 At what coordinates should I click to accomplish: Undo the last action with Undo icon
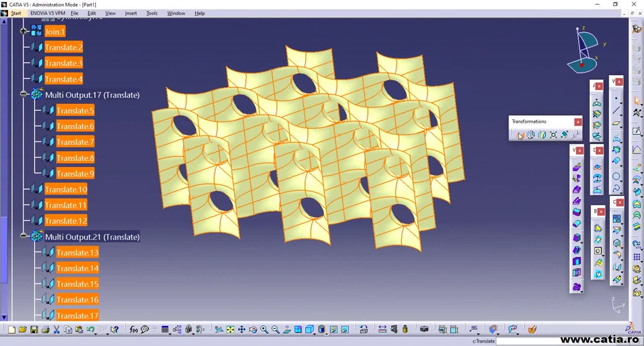click(91, 329)
